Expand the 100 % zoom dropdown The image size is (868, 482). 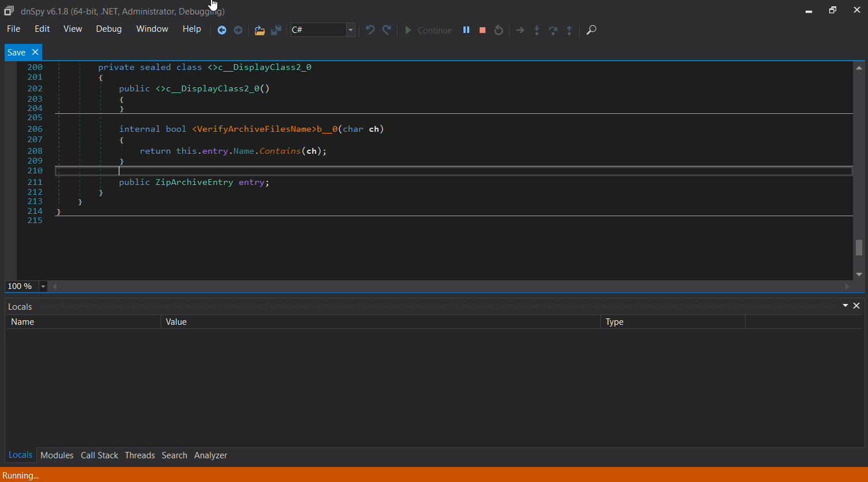click(x=43, y=287)
